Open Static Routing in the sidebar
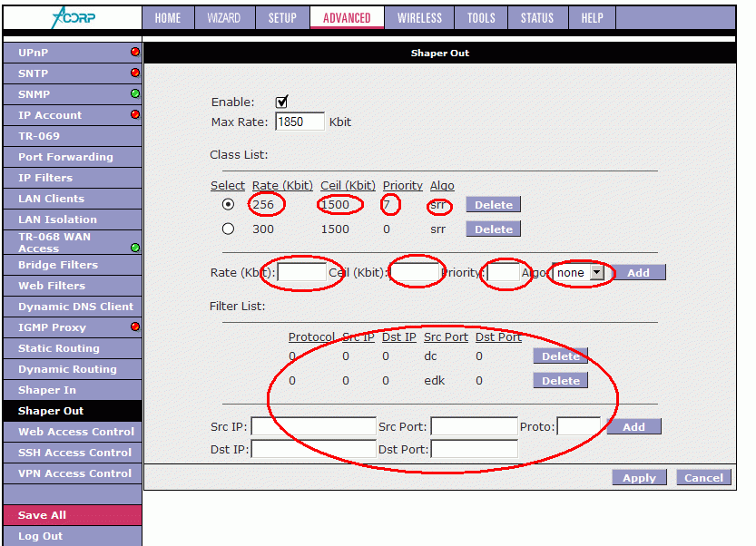This screenshot has width=756, height=546. coord(73,348)
